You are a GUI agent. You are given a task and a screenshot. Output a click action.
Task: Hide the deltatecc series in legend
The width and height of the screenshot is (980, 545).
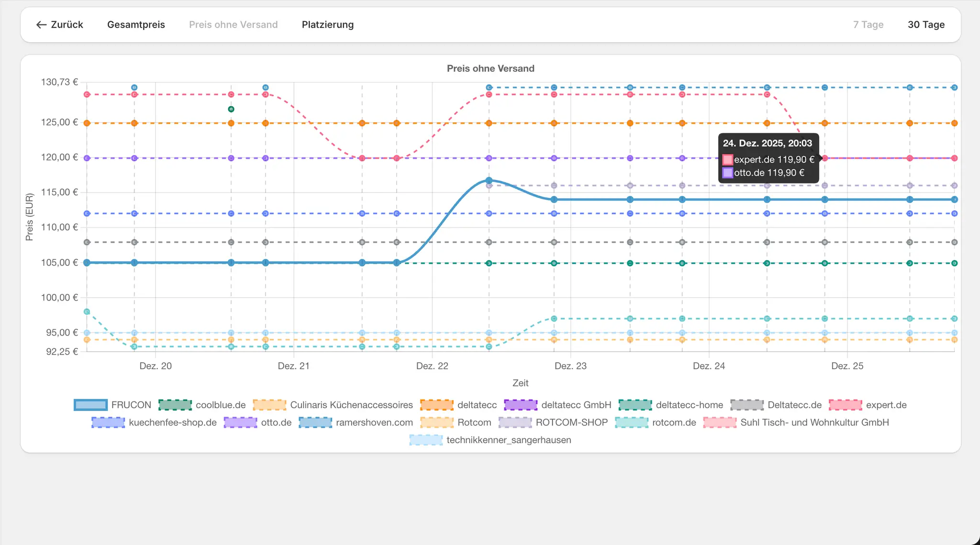point(458,405)
